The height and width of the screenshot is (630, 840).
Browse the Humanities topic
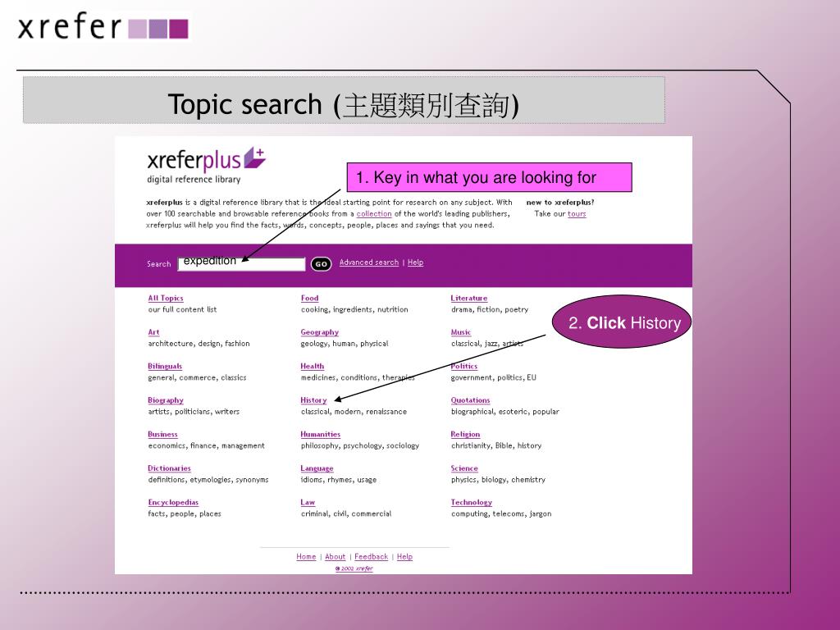(x=321, y=435)
